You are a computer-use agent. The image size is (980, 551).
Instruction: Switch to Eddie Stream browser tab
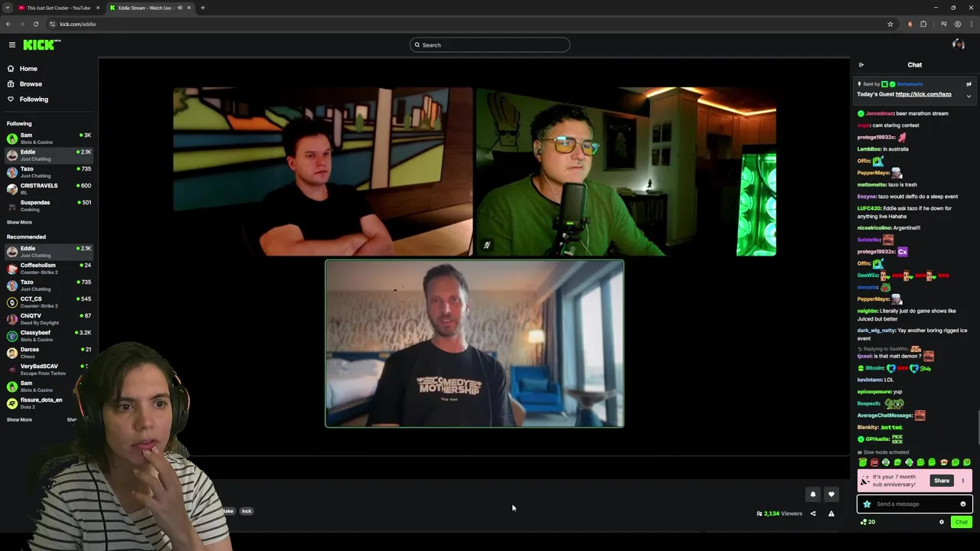[149, 8]
